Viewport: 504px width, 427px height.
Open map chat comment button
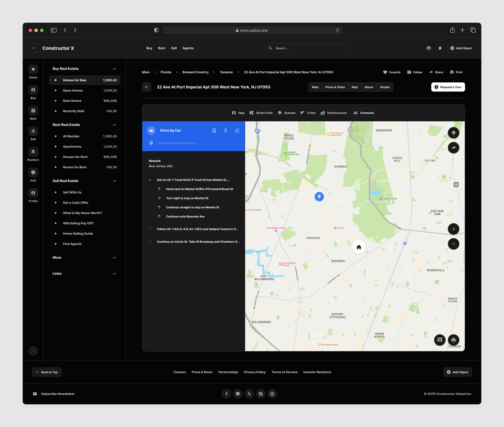pyautogui.click(x=440, y=340)
